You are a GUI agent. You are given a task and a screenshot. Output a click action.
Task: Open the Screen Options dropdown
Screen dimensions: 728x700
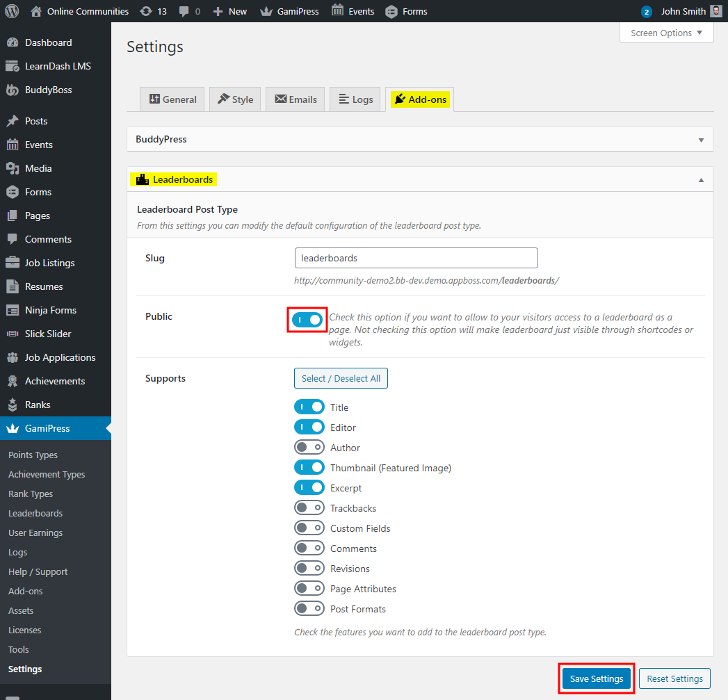click(666, 33)
